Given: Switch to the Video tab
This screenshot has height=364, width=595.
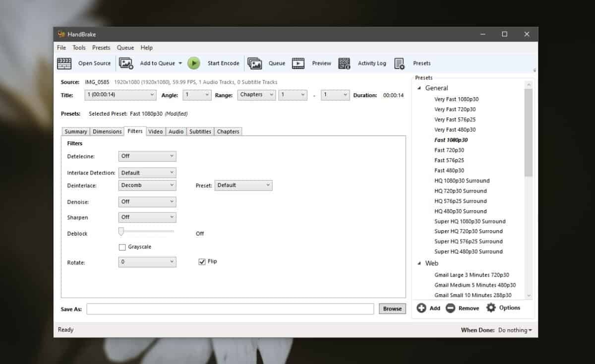Looking at the screenshot, I should pos(155,131).
